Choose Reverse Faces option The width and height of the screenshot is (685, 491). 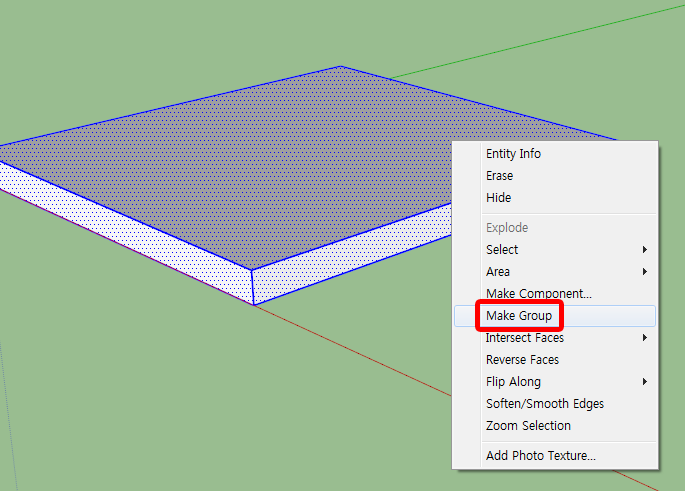555,360
